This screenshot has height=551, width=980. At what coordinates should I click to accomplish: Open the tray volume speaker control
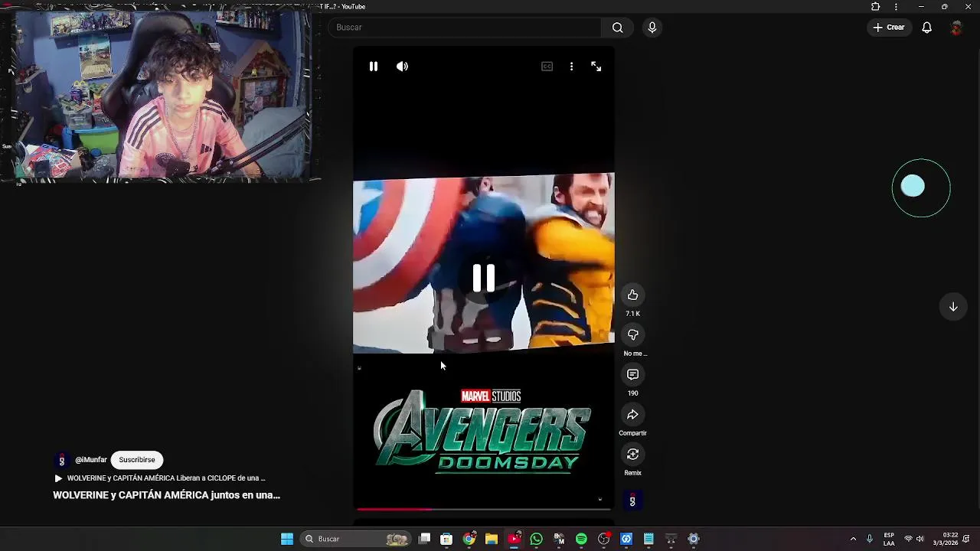pos(920,539)
